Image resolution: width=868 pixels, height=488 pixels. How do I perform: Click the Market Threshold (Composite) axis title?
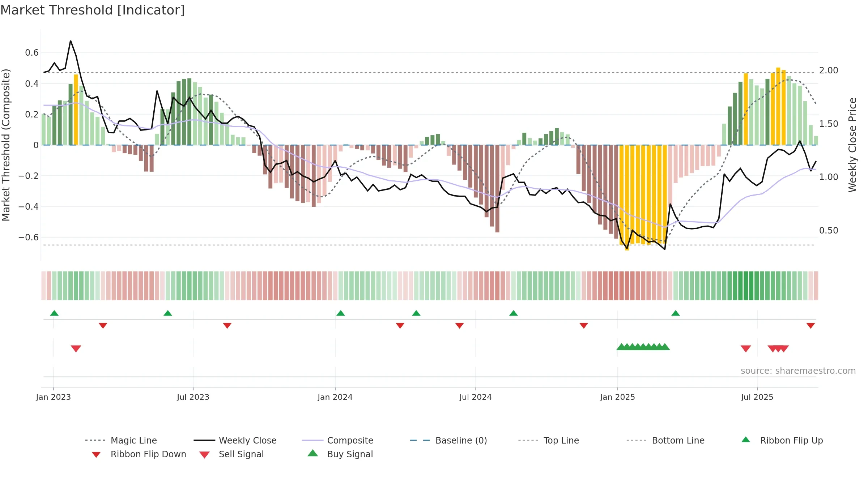pyautogui.click(x=6, y=145)
